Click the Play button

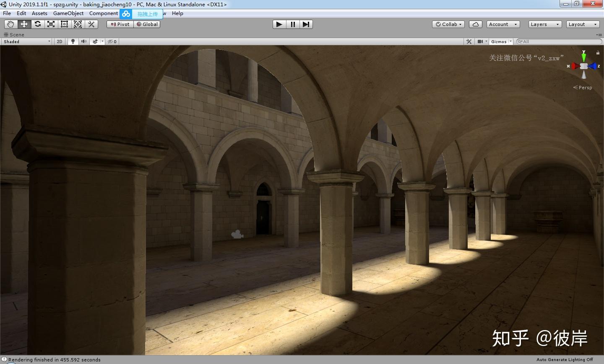point(279,24)
